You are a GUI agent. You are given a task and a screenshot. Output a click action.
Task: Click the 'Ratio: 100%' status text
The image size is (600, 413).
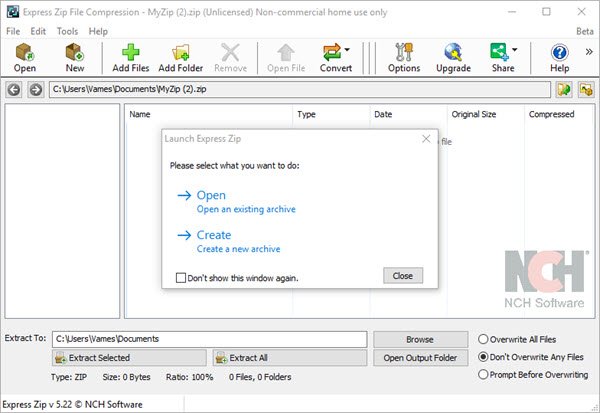point(189,377)
